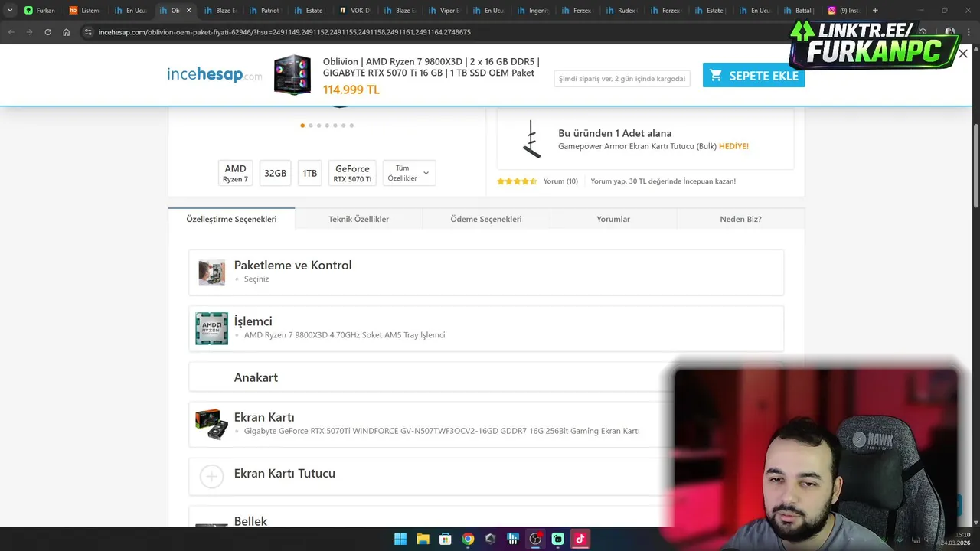Image resolution: width=980 pixels, height=551 pixels.
Task: Expand the Anakart customization section
Action: (x=486, y=377)
